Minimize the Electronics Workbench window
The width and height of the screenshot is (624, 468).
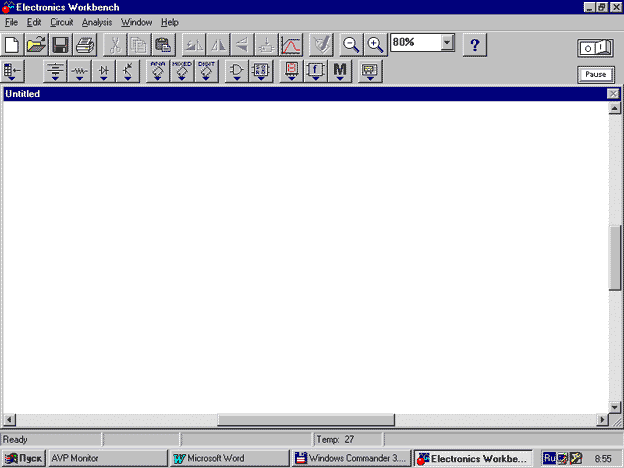pos(589,7)
